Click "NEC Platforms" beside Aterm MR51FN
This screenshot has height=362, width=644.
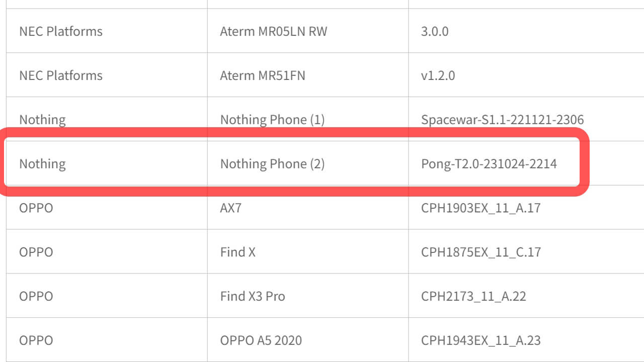tap(60, 75)
